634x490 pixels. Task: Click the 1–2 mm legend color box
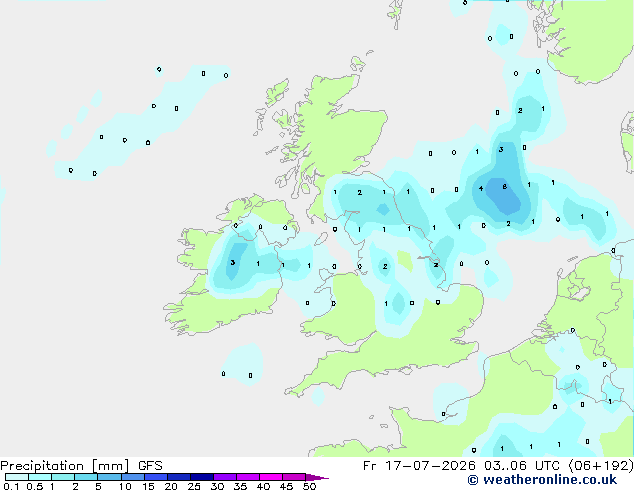pyautogui.click(x=63, y=477)
